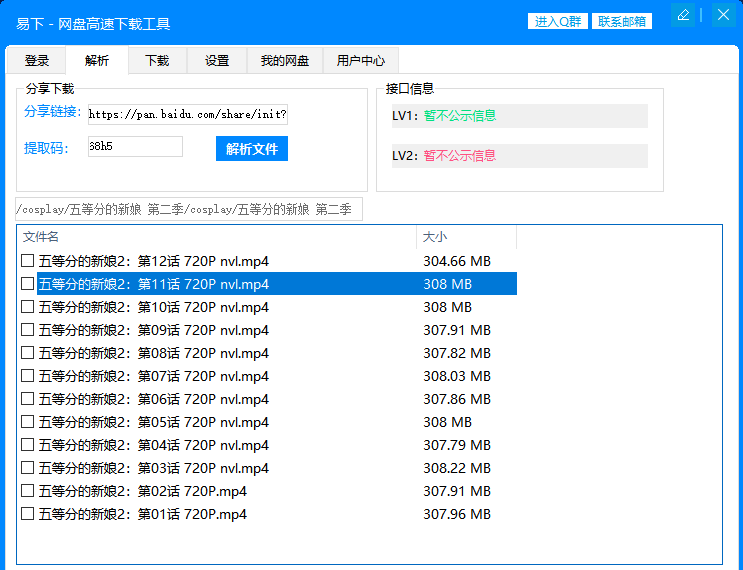This screenshot has width=743, height=570.
Task: Click file name 第09话 720P nvl.mp4
Action: click(x=154, y=330)
